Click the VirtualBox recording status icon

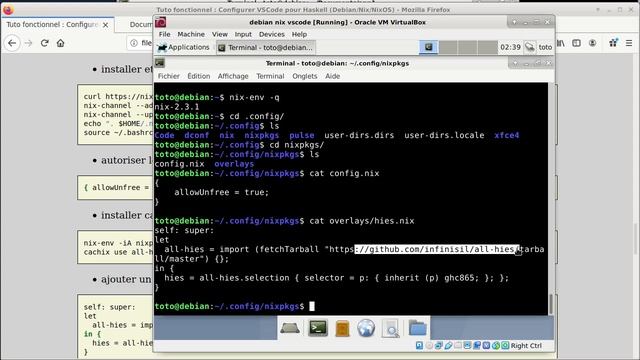tap(477, 346)
